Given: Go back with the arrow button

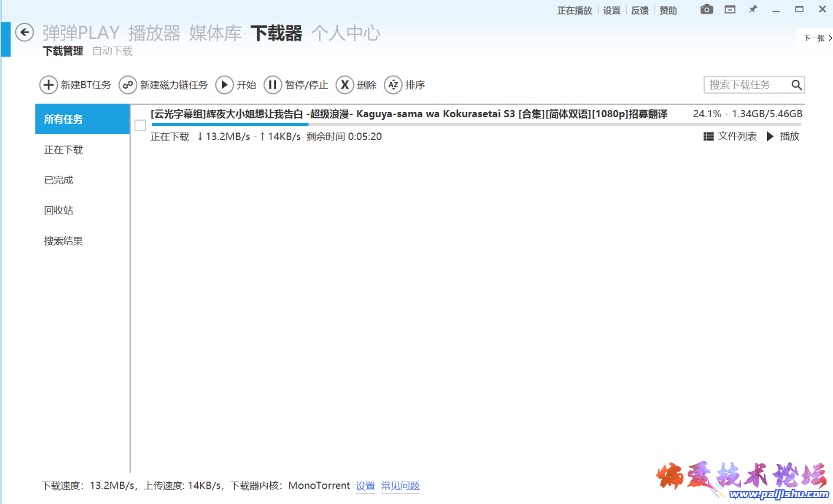Looking at the screenshot, I should point(24,33).
